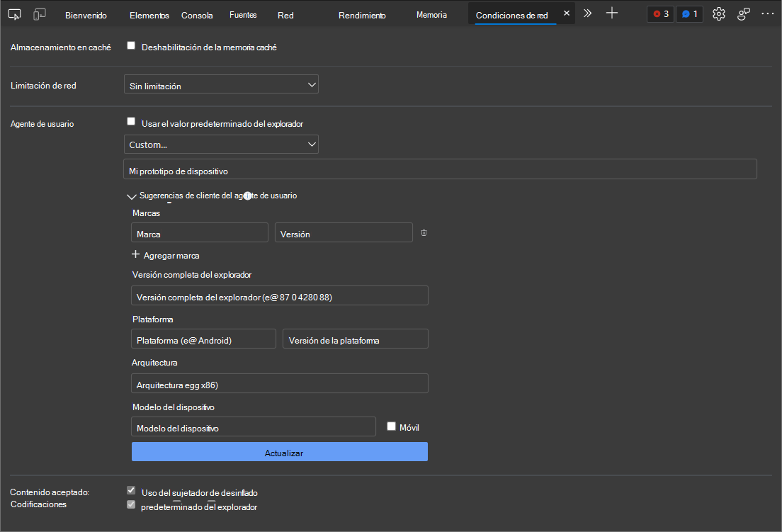Select the inspect element cursor tool
782x532 pixels.
tap(14, 13)
